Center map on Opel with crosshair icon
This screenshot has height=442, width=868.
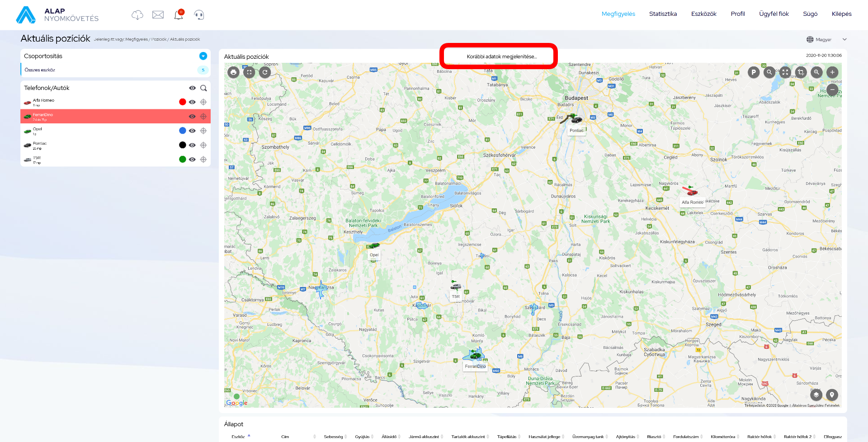[x=203, y=131]
